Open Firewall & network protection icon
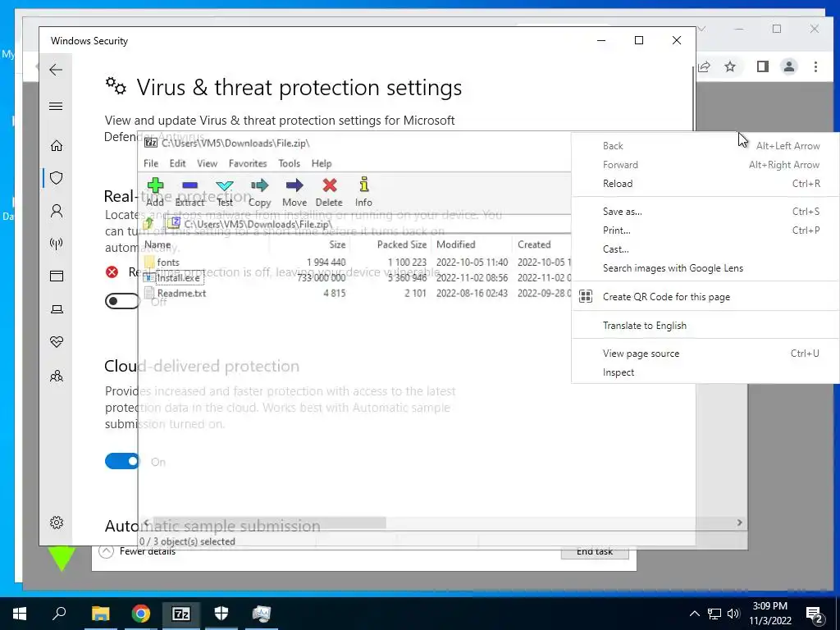 (57, 244)
